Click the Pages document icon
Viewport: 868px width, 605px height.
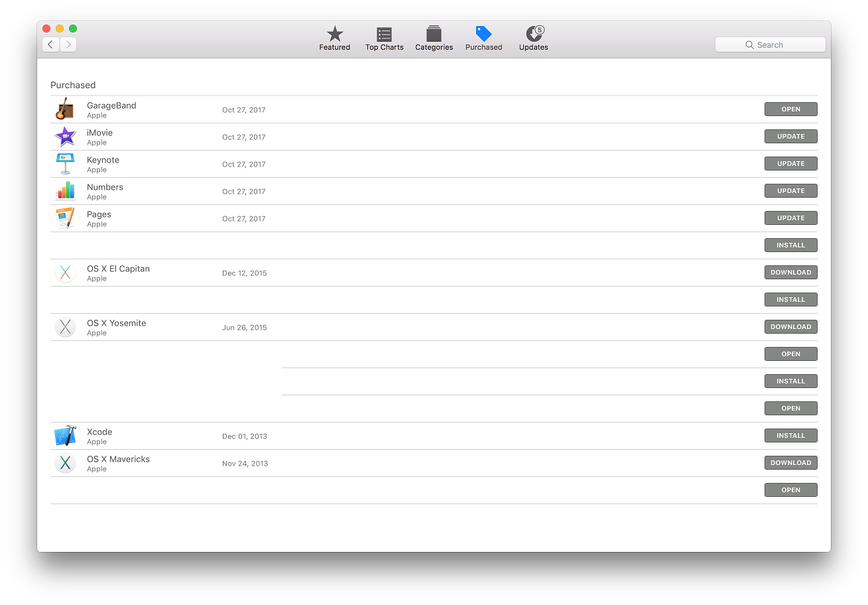[x=65, y=218]
